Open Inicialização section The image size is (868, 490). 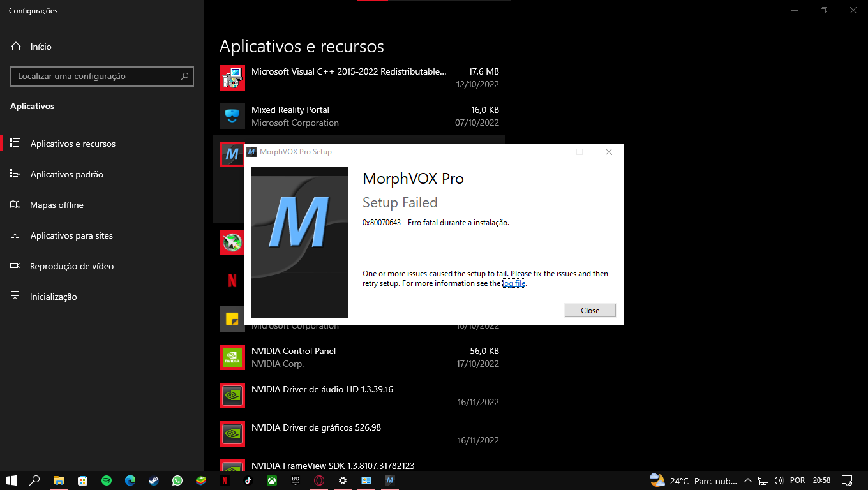tap(102, 297)
